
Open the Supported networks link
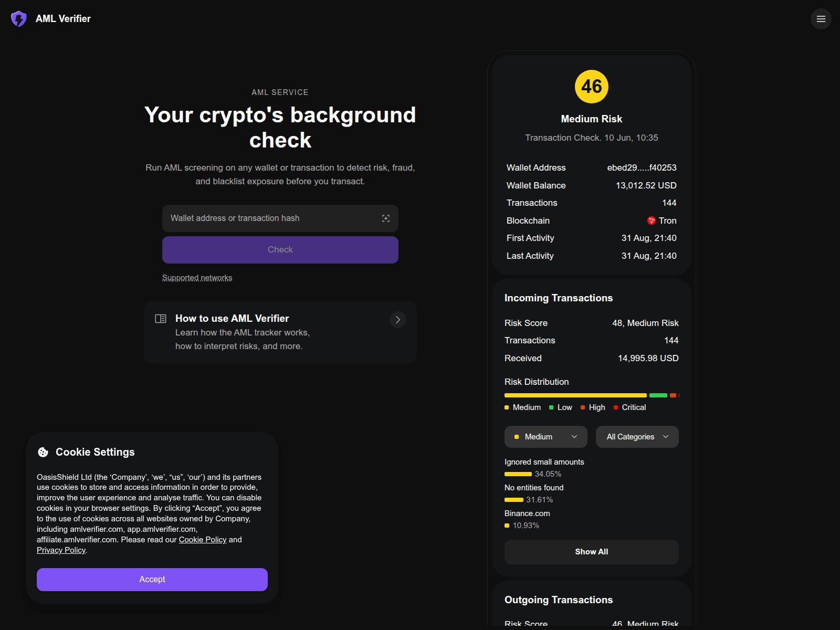[x=197, y=278]
